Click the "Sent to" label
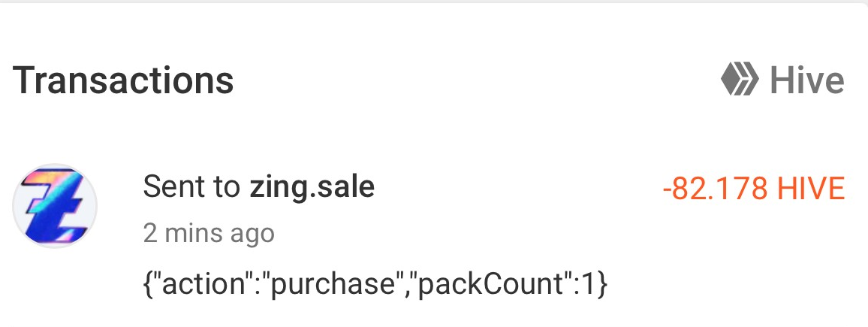Viewport: 868px width, 327px height. (x=191, y=186)
